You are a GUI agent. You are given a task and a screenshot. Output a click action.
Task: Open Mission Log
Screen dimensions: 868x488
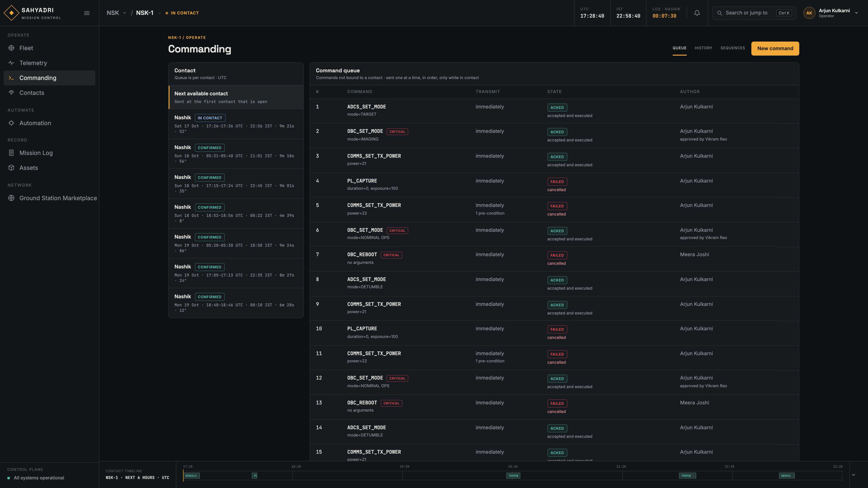click(50, 153)
